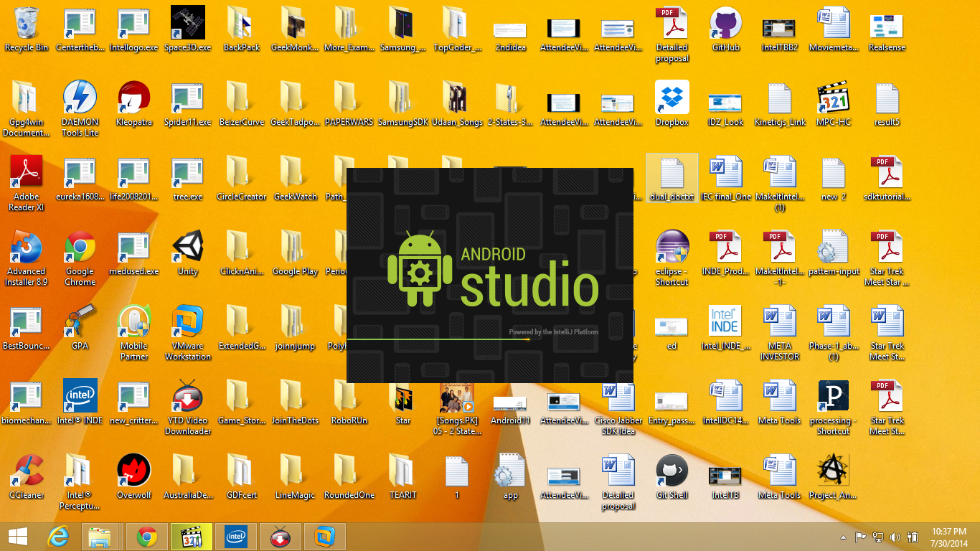Select DAEMON Tools Lite desktop icon
The image size is (980, 551).
[x=80, y=109]
